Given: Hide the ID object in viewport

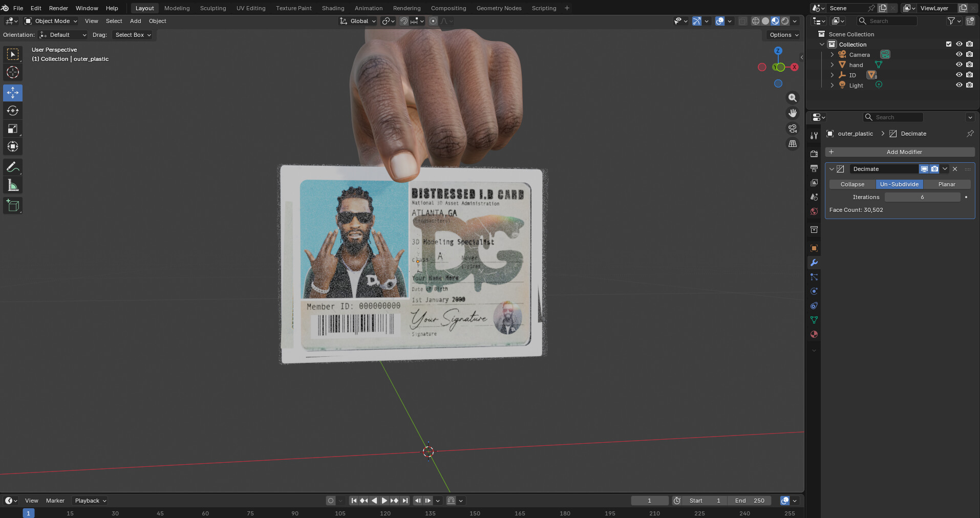Looking at the screenshot, I should coord(959,75).
